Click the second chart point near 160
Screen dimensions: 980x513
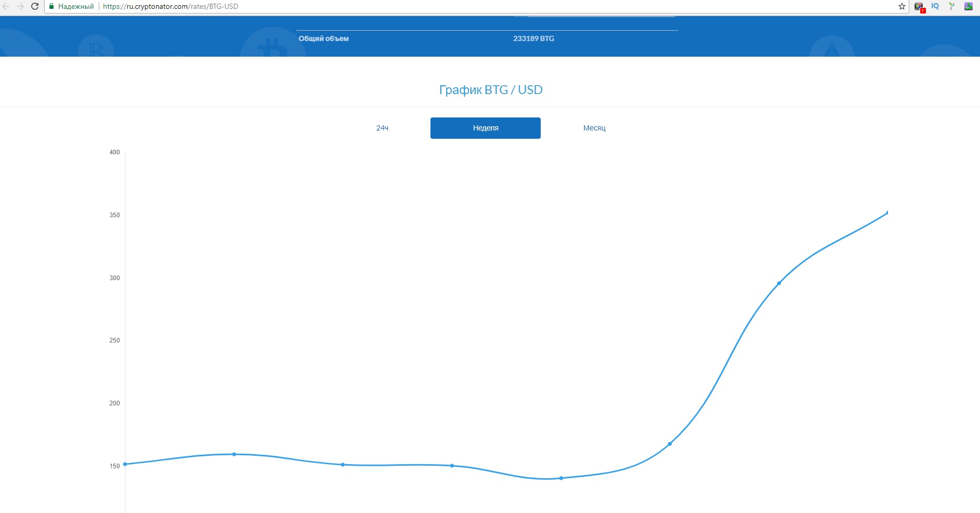click(x=234, y=454)
